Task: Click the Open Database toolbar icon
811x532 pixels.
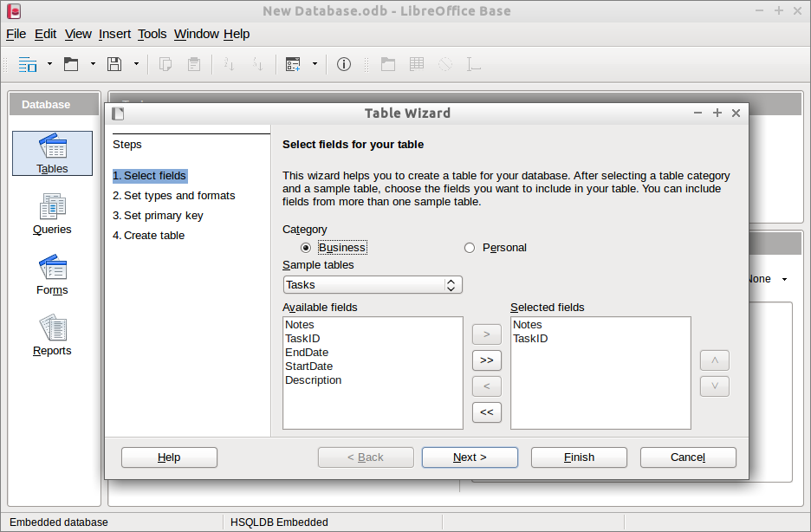Action: click(71, 64)
